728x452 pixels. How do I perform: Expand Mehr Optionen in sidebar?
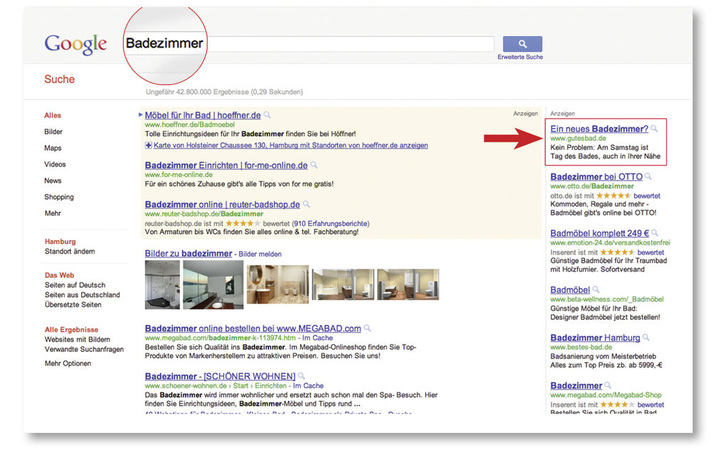point(68,363)
